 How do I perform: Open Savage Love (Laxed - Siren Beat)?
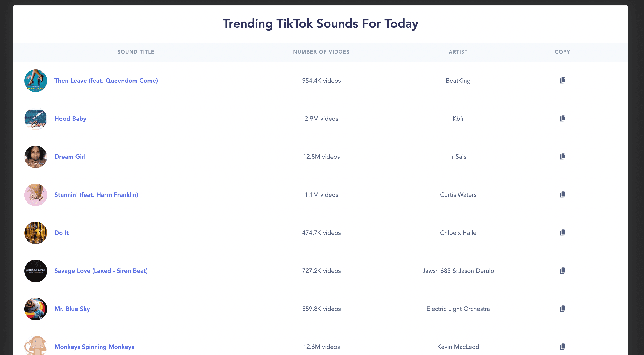coord(101,270)
